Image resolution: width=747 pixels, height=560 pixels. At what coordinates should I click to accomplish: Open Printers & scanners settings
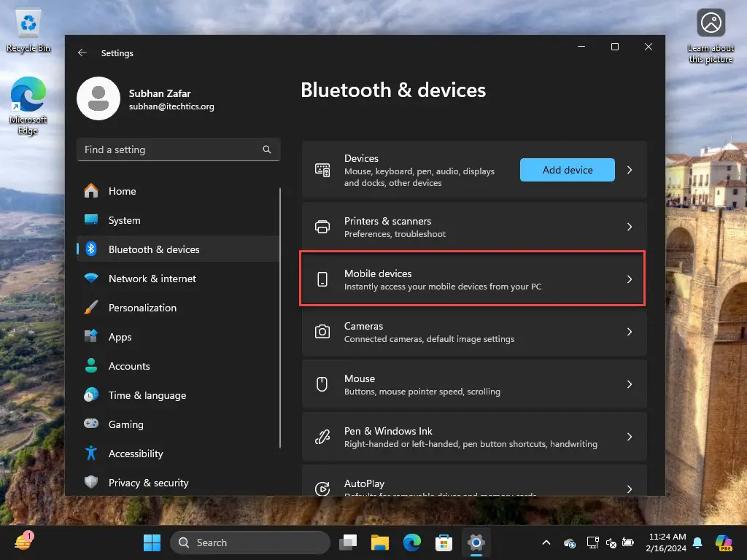(x=474, y=227)
